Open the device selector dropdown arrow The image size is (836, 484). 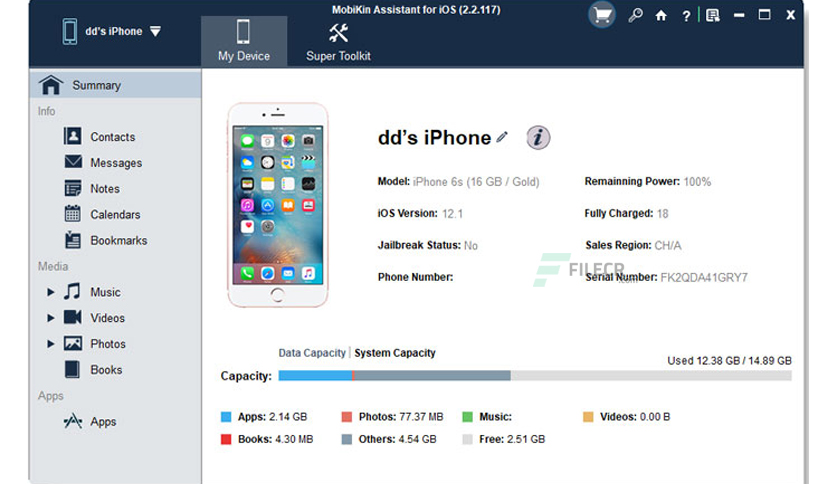pos(155,31)
